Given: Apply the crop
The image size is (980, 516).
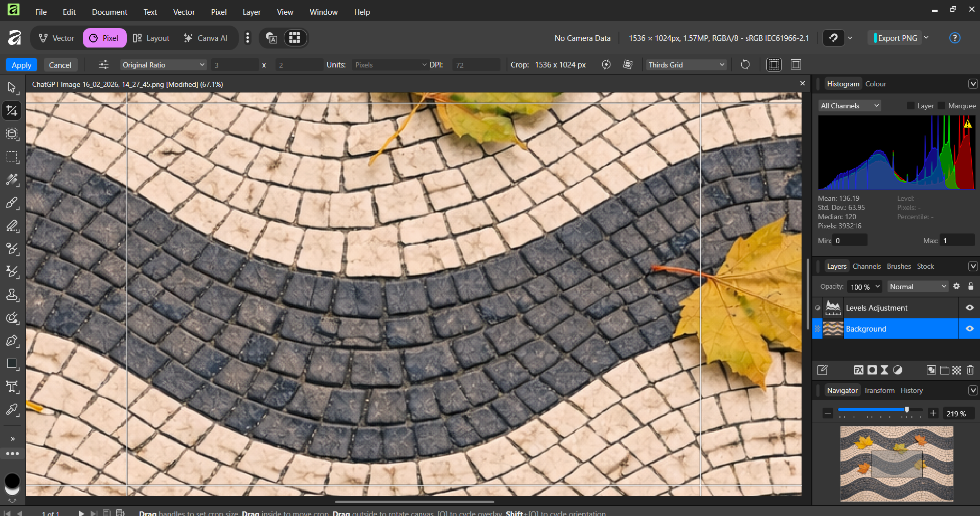Looking at the screenshot, I should pos(21,65).
